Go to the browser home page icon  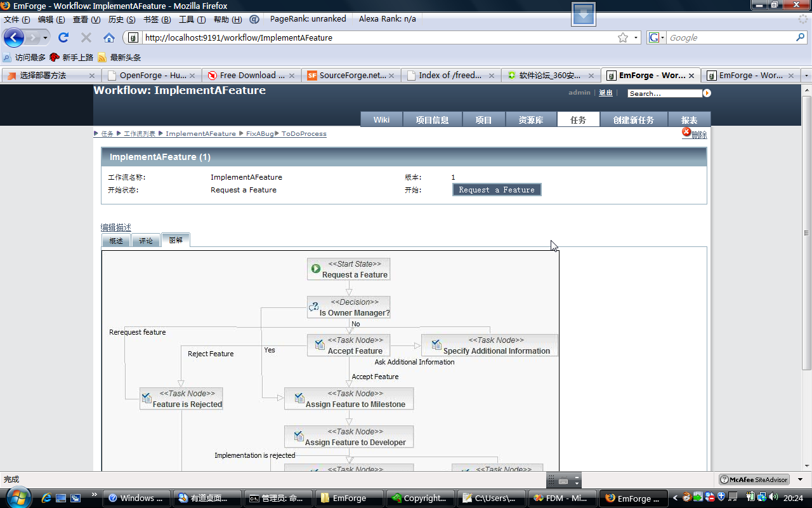click(x=109, y=37)
